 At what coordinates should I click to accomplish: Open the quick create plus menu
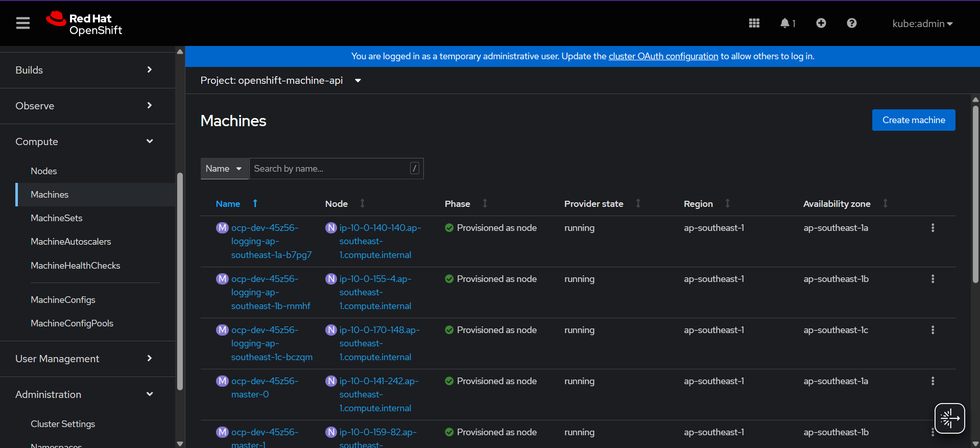coord(821,23)
